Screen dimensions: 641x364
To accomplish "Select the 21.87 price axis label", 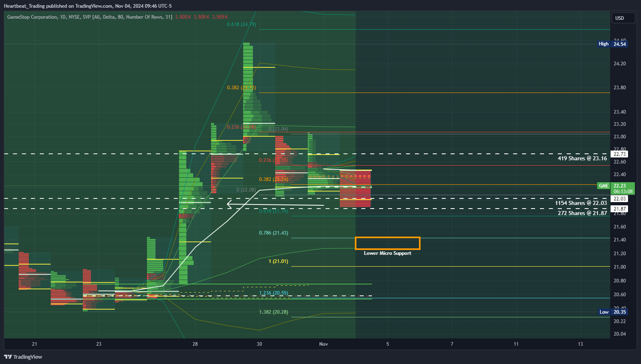I will (x=619, y=209).
